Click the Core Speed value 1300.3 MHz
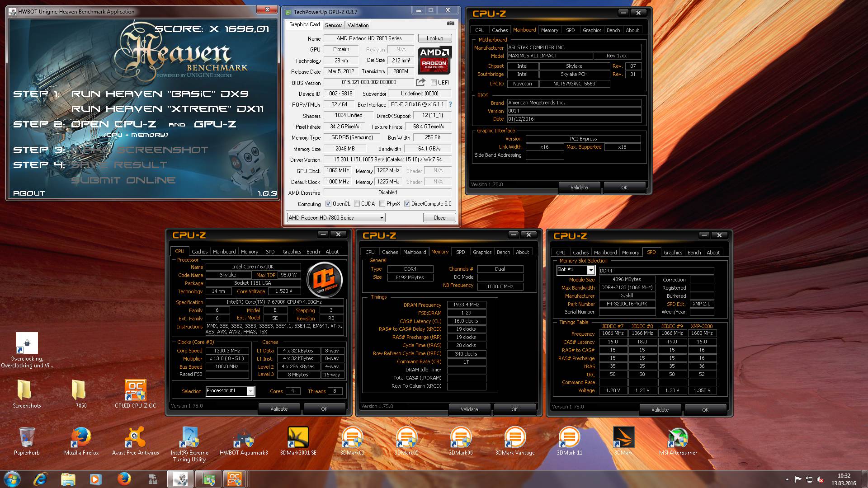The height and width of the screenshot is (488, 868). coord(227,351)
